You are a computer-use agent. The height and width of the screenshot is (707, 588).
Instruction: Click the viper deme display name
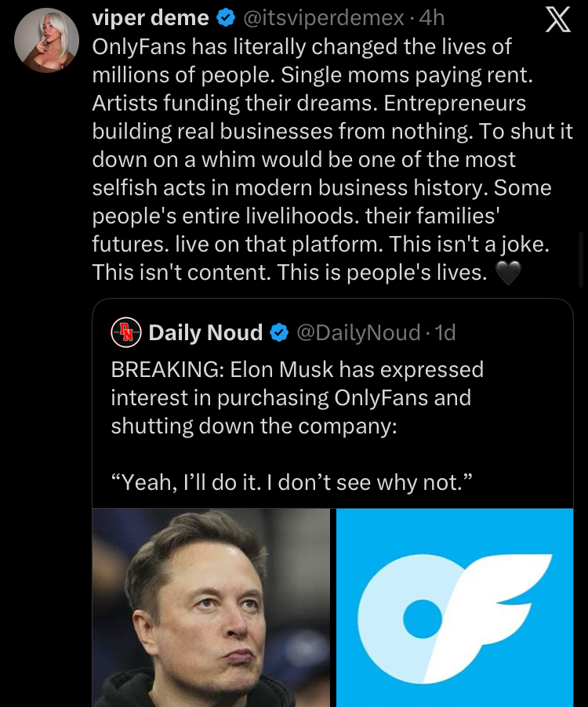[x=151, y=17]
